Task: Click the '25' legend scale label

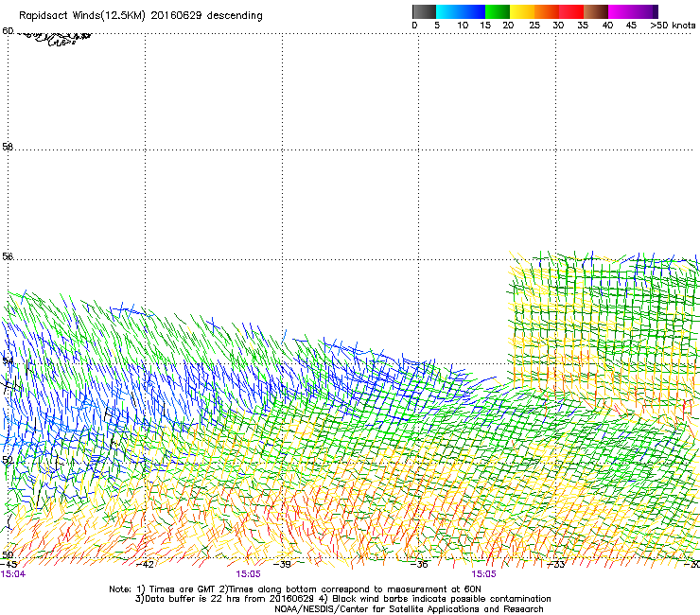Action: point(534,26)
